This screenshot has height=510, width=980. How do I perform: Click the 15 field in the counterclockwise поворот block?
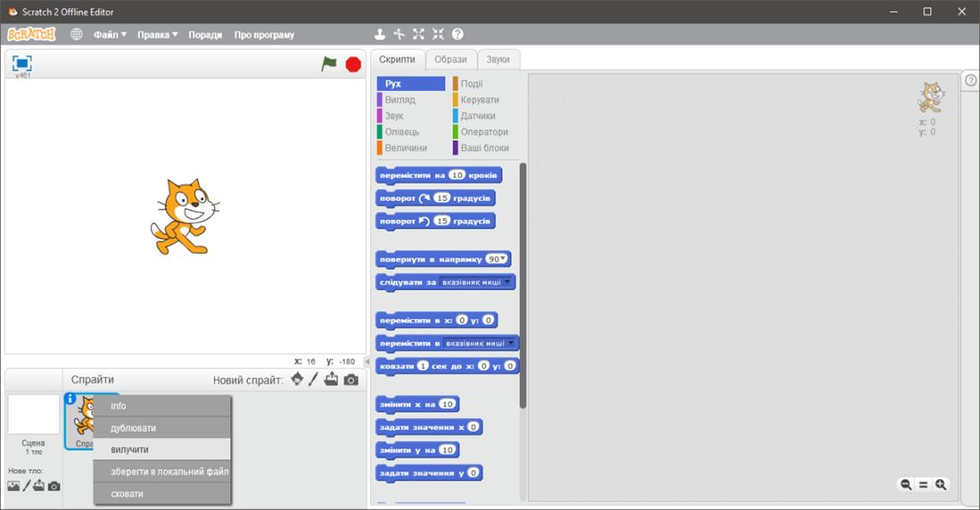[442, 221]
